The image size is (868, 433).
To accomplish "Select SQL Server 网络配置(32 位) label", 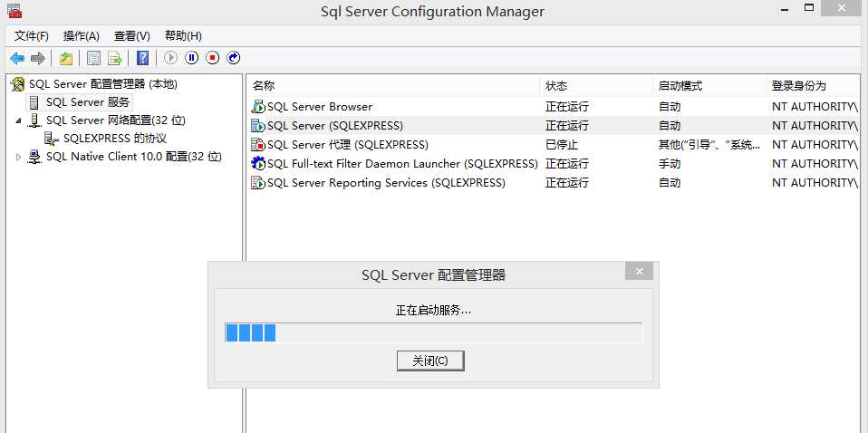I will coord(116,120).
